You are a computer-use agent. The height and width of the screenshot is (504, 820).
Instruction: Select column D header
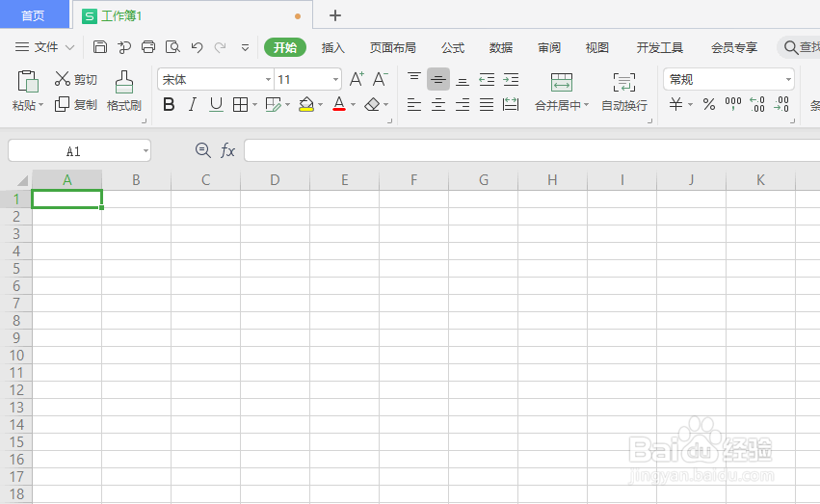click(x=275, y=180)
